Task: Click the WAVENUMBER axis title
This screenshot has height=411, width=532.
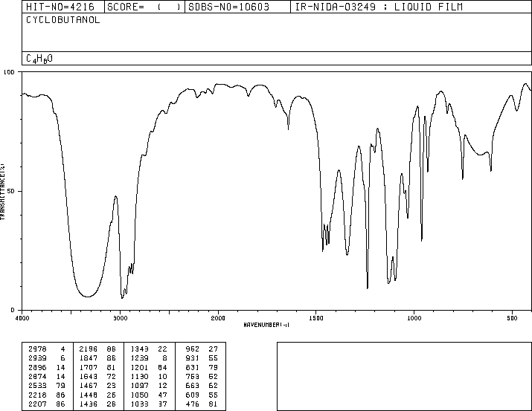Action: 266,325
